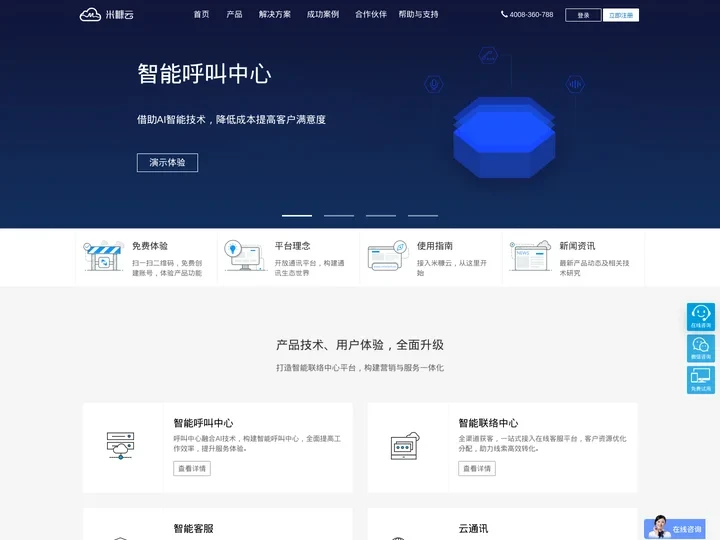
Task: Click the phone icon beside 4008-360-788
Action: coord(504,14)
